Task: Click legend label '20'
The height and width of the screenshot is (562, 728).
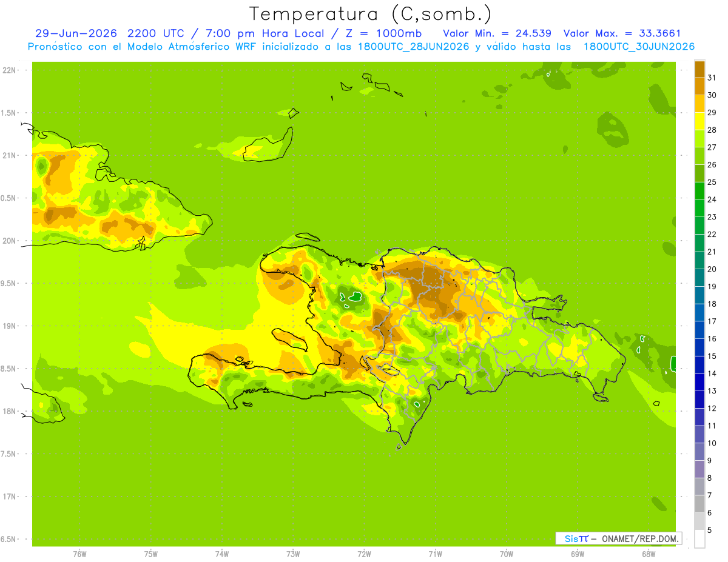Action: (x=712, y=269)
